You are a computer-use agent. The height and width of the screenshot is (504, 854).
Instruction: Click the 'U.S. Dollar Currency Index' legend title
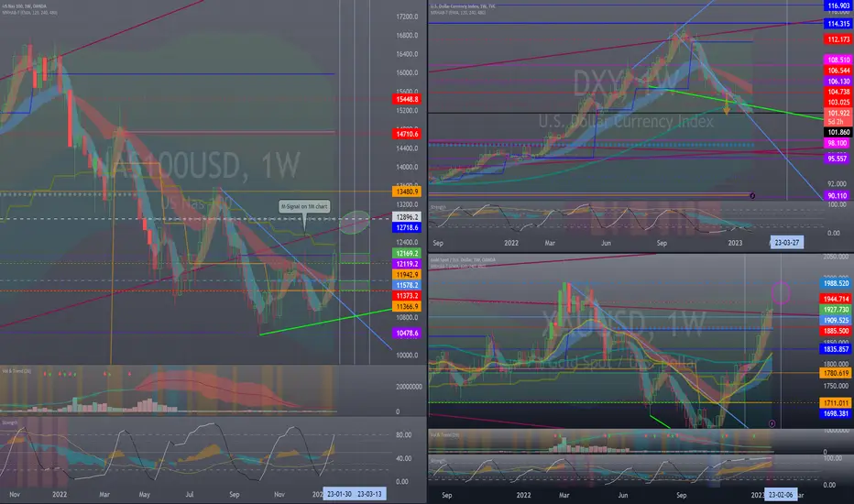[463, 6]
